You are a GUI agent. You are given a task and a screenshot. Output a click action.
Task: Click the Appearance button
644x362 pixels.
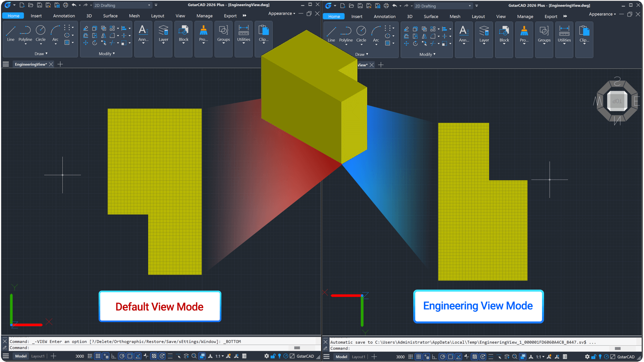[x=280, y=13]
